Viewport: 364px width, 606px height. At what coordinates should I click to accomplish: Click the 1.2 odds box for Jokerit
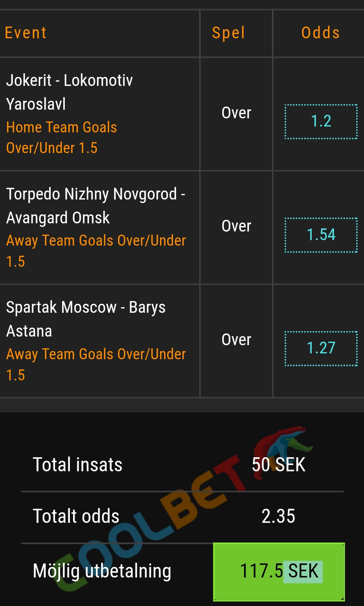point(321,121)
